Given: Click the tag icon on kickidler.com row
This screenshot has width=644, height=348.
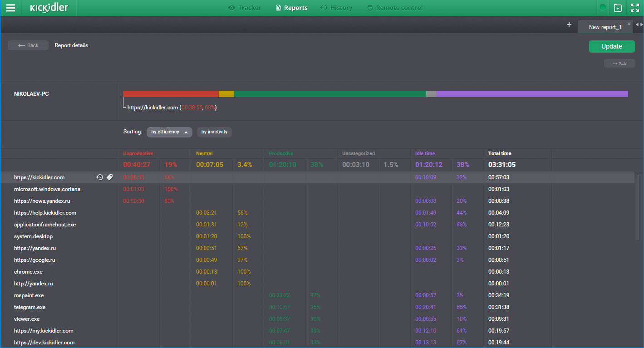Looking at the screenshot, I should coord(110,177).
